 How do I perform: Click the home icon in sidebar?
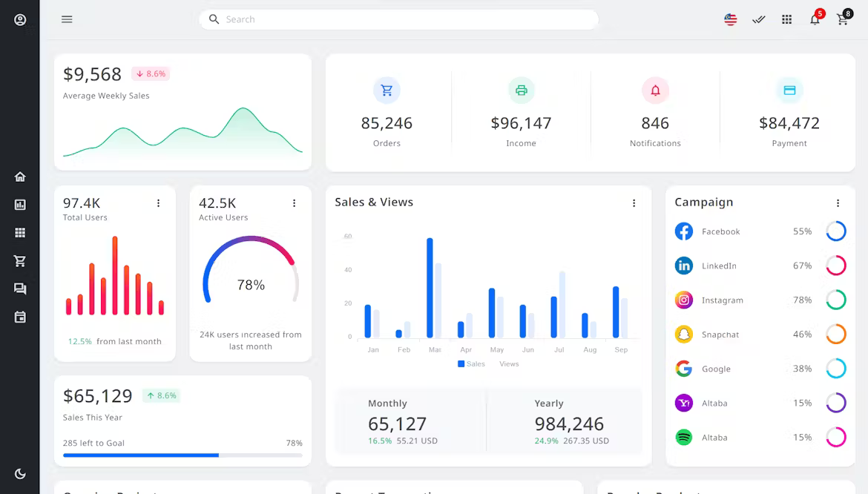coord(20,177)
